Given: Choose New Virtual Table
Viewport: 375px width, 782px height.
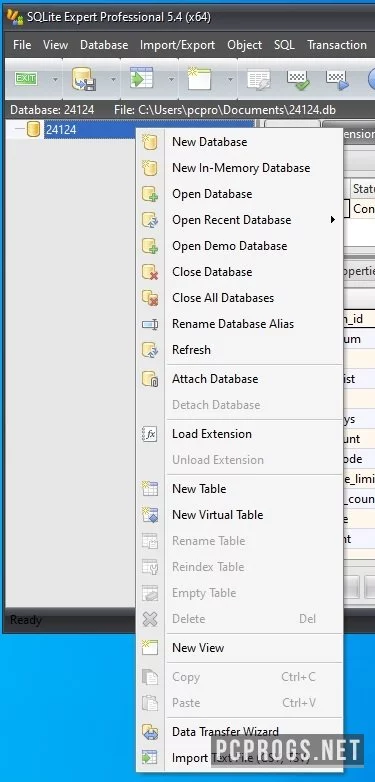Looking at the screenshot, I should (x=239, y=514).
